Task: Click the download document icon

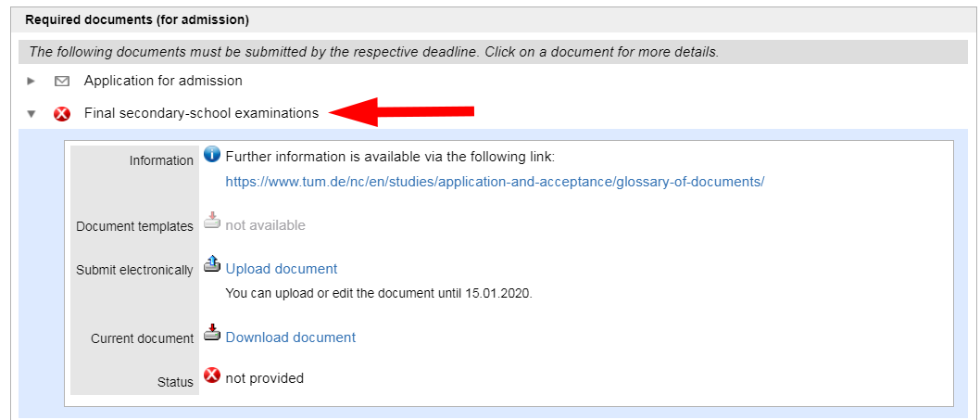Action: [x=212, y=334]
